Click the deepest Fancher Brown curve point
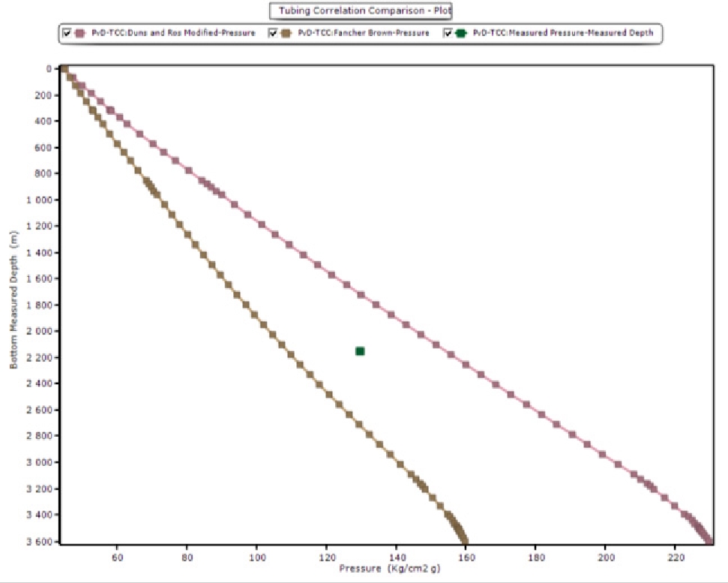The image size is (728, 583). (465, 541)
